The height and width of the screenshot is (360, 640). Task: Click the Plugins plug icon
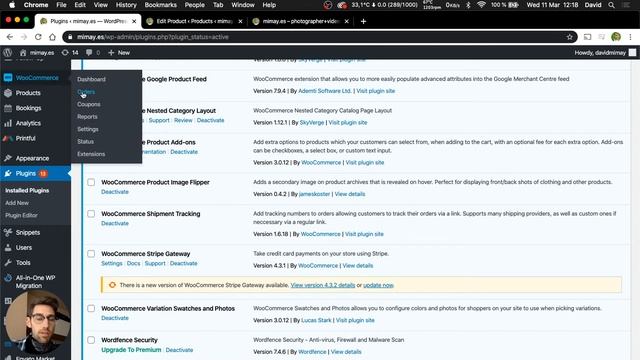[x=8, y=173]
